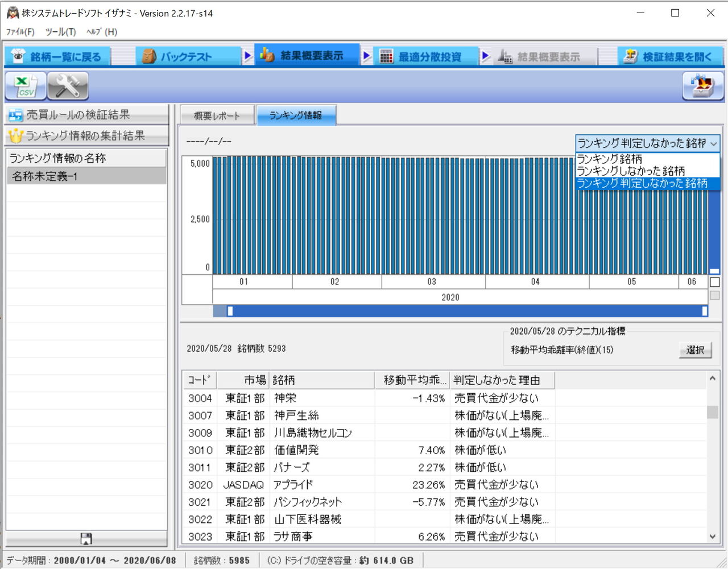
Task: Click the 23.26% deviation value
Action: pyautogui.click(x=429, y=485)
